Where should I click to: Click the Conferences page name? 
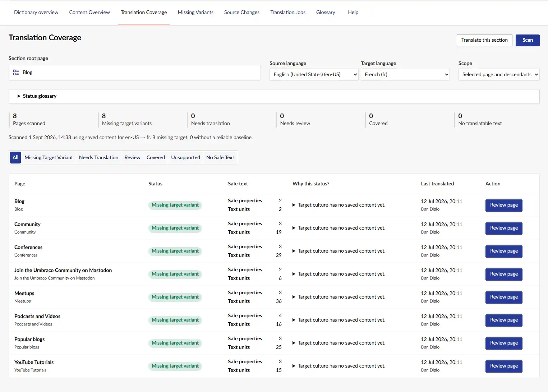pos(28,247)
